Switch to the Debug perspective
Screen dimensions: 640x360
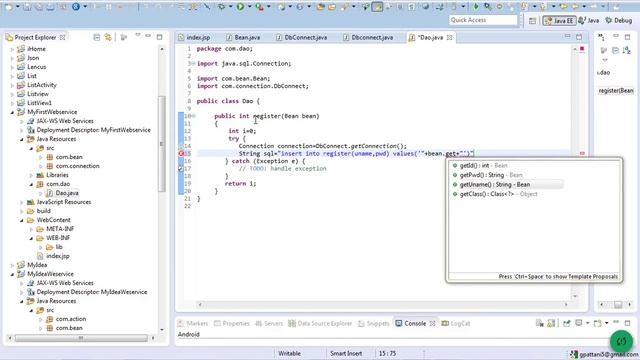619,20
